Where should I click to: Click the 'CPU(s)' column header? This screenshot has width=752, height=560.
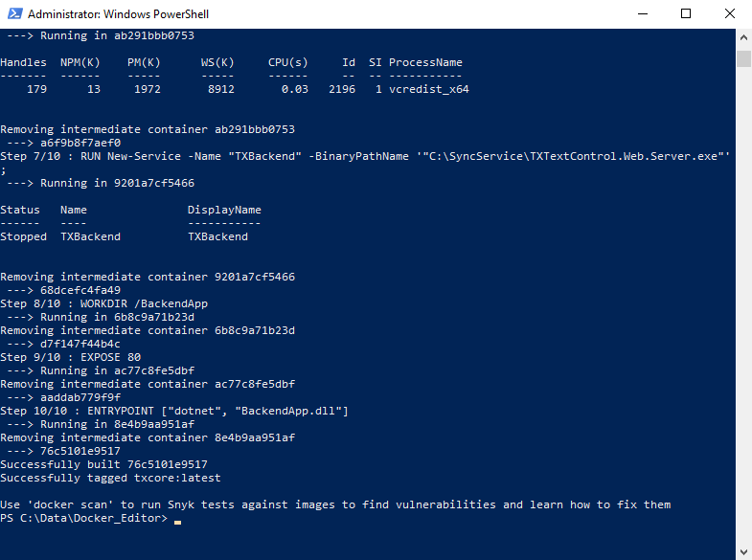coord(288,63)
